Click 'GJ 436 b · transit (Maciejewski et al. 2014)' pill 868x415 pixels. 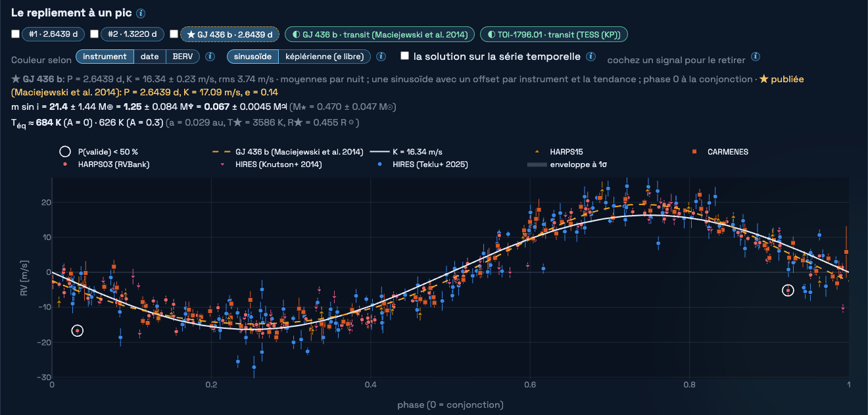coord(379,34)
